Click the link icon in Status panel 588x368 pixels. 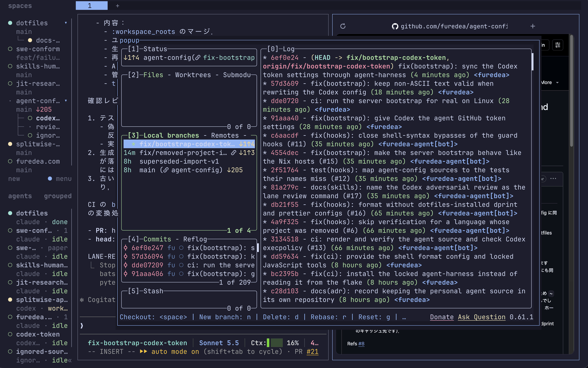coord(198,58)
